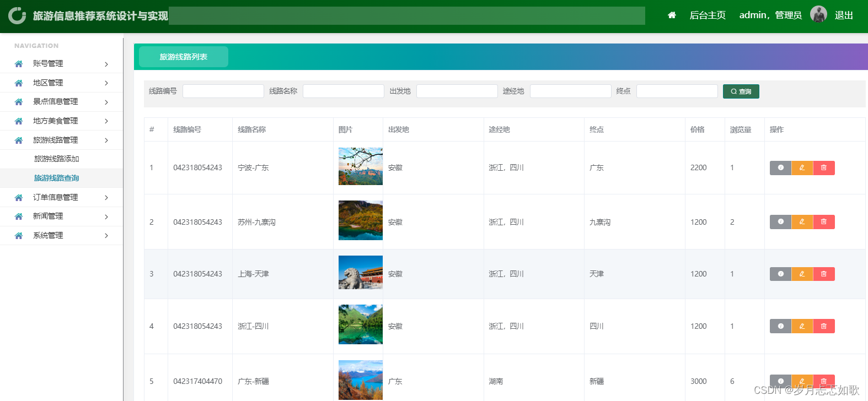Click the admin, 管理员 user label
This screenshot has width=868, height=401.
tap(770, 15)
